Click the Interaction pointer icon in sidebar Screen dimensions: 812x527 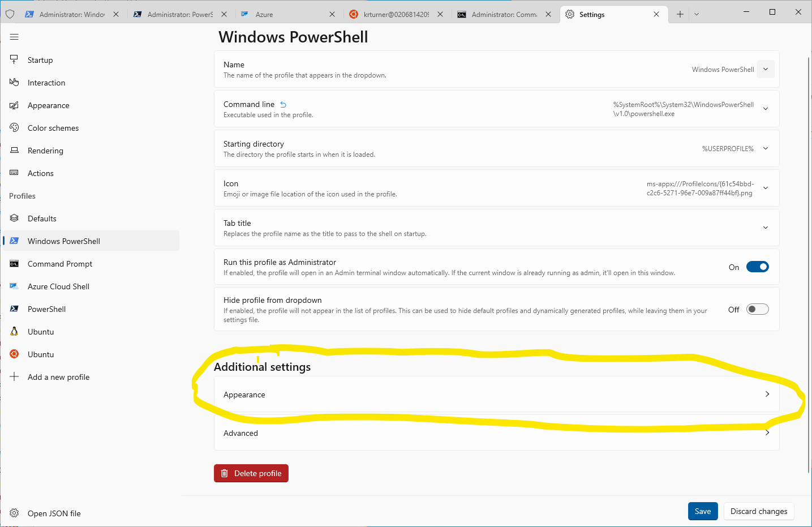click(x=14, y=83)
